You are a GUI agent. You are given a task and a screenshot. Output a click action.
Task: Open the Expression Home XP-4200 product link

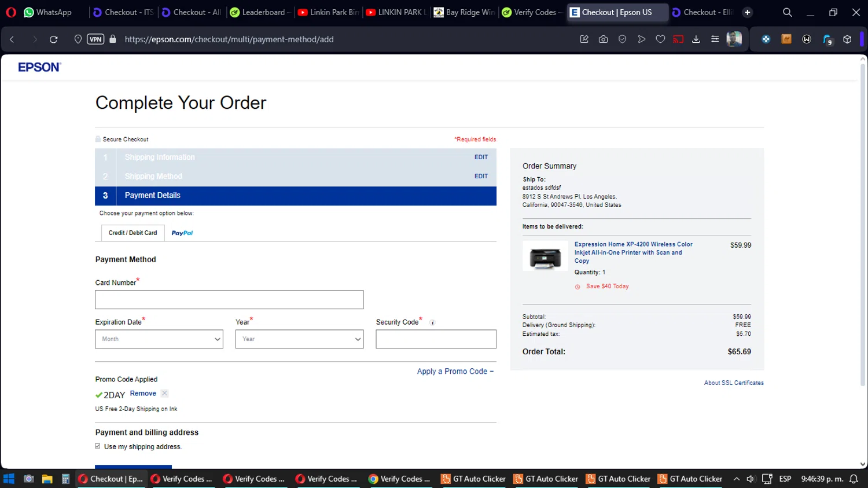pyautogui.click(x=634, y=252)
